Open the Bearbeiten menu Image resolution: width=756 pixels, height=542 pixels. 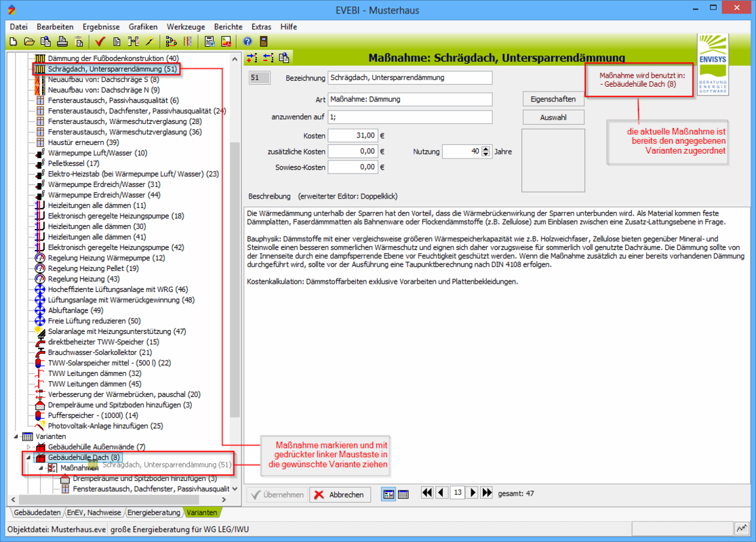(55, 27)
